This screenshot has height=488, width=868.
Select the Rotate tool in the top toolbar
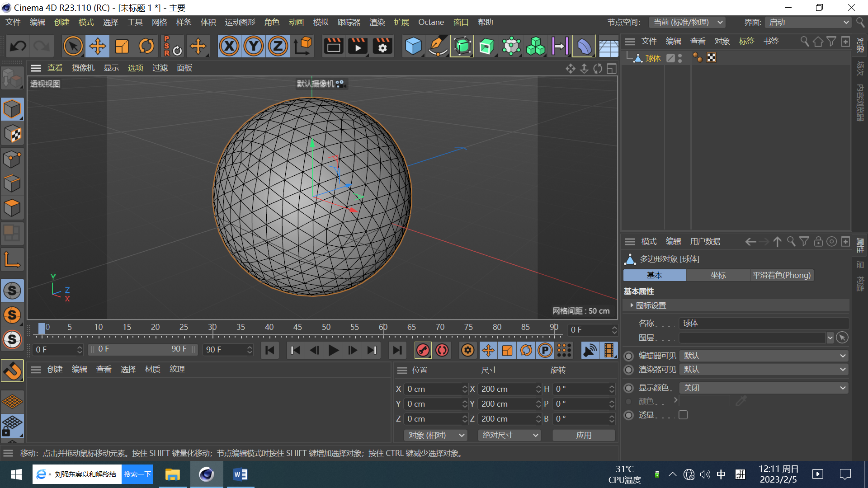(x=146, y=46)
